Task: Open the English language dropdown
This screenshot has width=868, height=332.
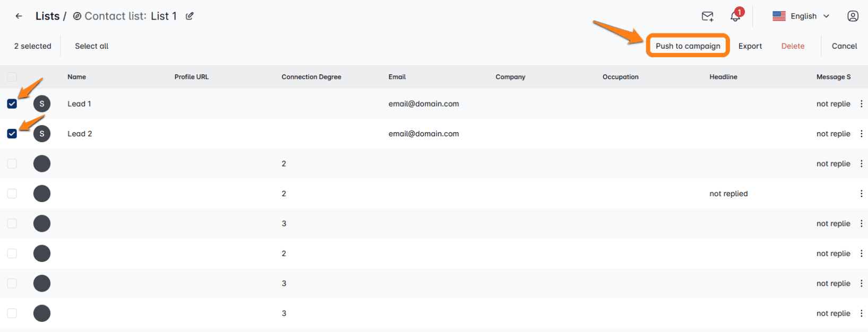Action: [x=801, y=16]
